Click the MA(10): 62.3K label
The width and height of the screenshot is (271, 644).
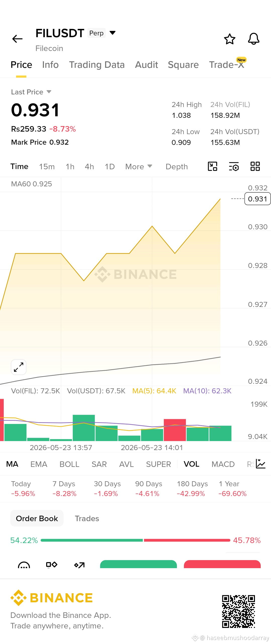(207, 391)
